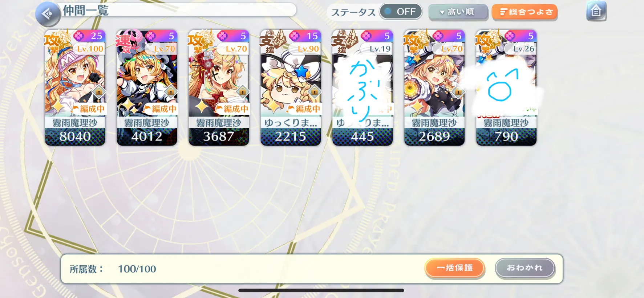Tap lock icon on Lv.90 Yukkuri card
Image resolution: width=644 pixels, height=298 pixels.
315,92
